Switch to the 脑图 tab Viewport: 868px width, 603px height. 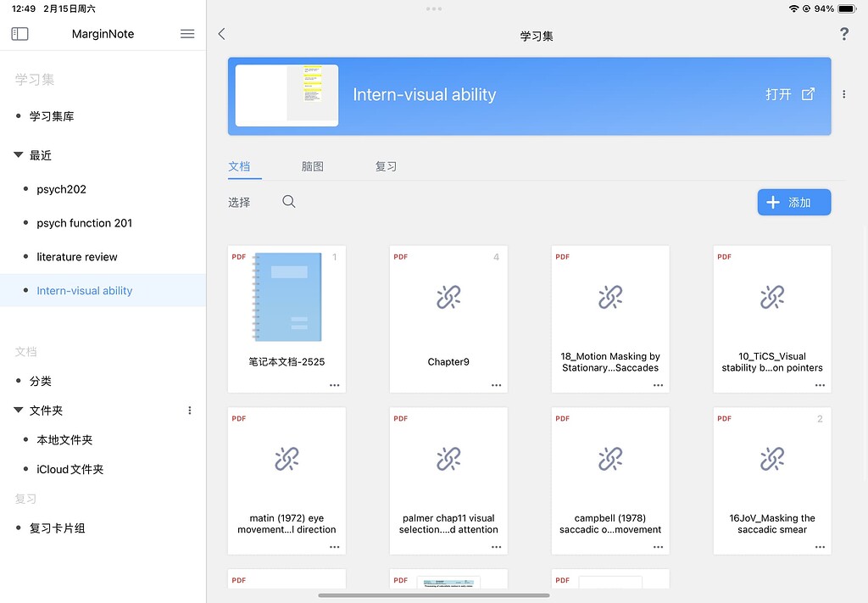click(x=312, y=166)
